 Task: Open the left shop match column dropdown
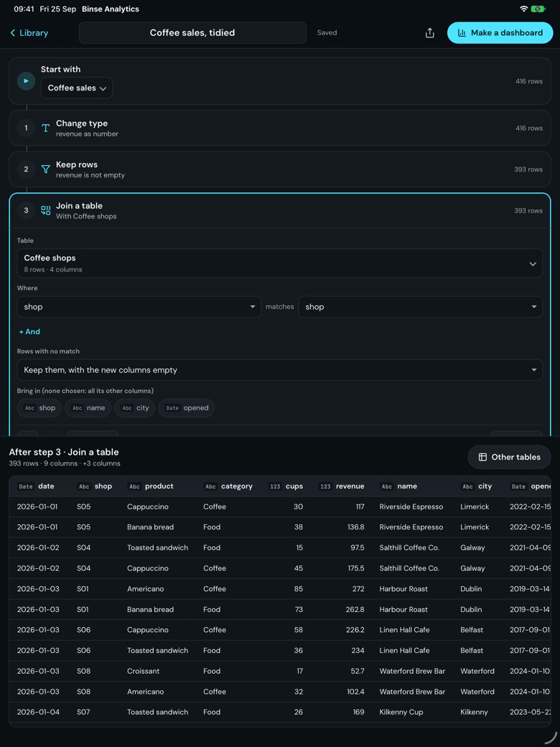coord(139,307)
